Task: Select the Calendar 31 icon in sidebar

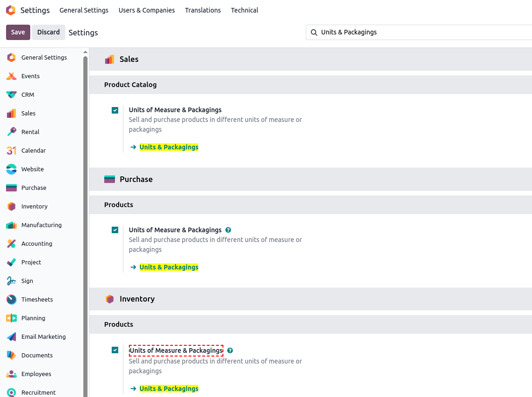Action: pos(11,151)
